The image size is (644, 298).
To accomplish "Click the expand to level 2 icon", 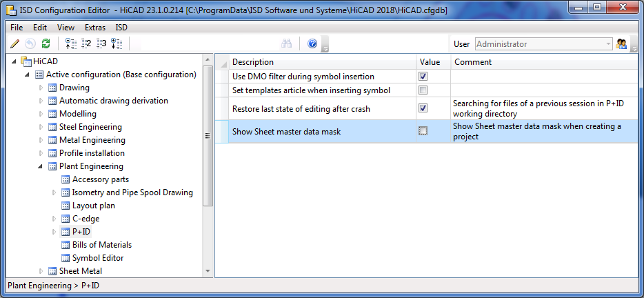I will [86, 43].
